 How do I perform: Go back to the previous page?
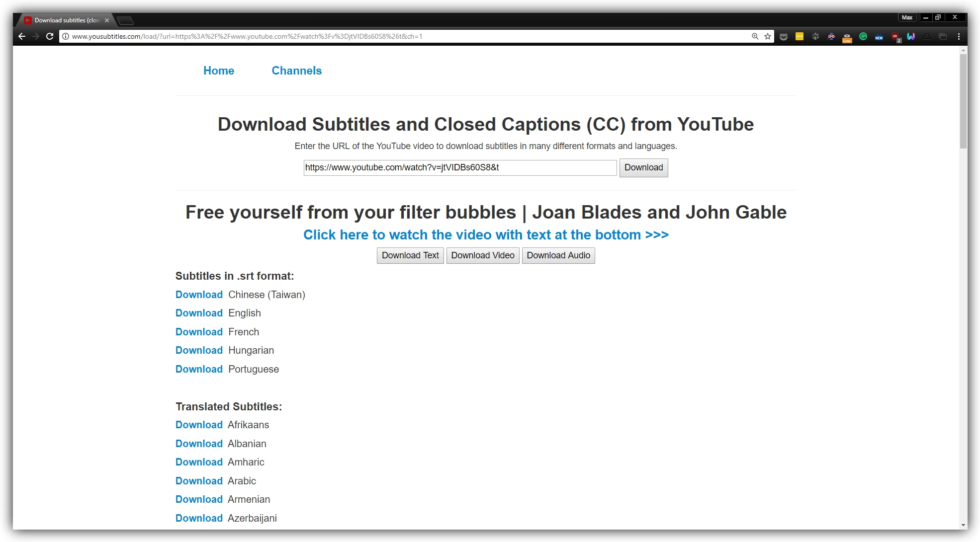point(22,36)
